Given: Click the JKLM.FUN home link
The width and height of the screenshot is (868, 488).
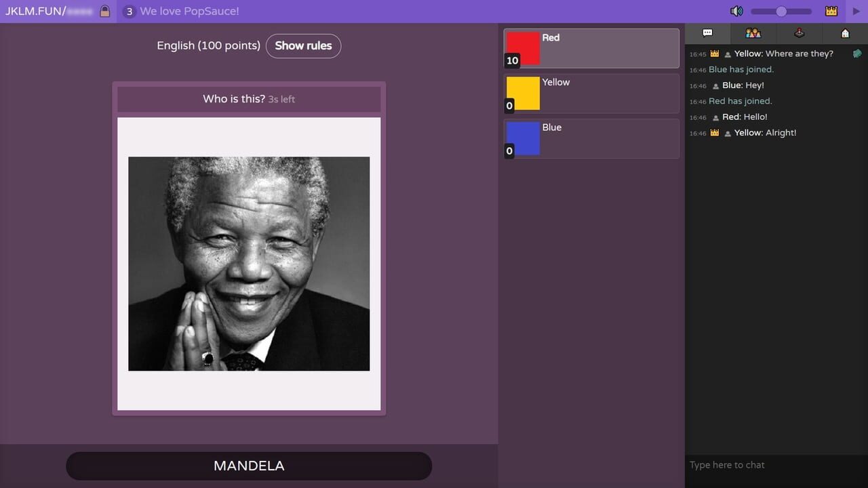Looking at the screenshot, I should (41, 11).
